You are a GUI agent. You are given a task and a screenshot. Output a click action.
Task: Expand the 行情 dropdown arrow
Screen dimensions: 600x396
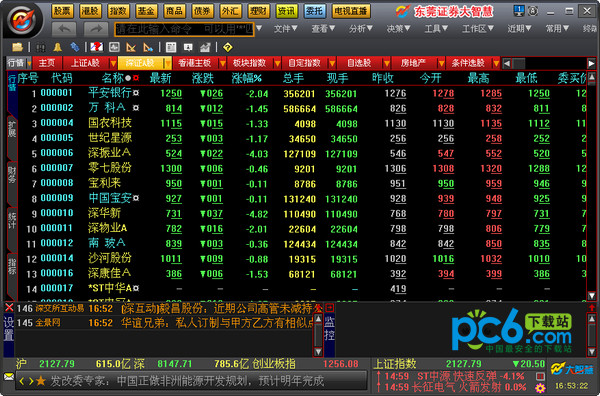29,63
